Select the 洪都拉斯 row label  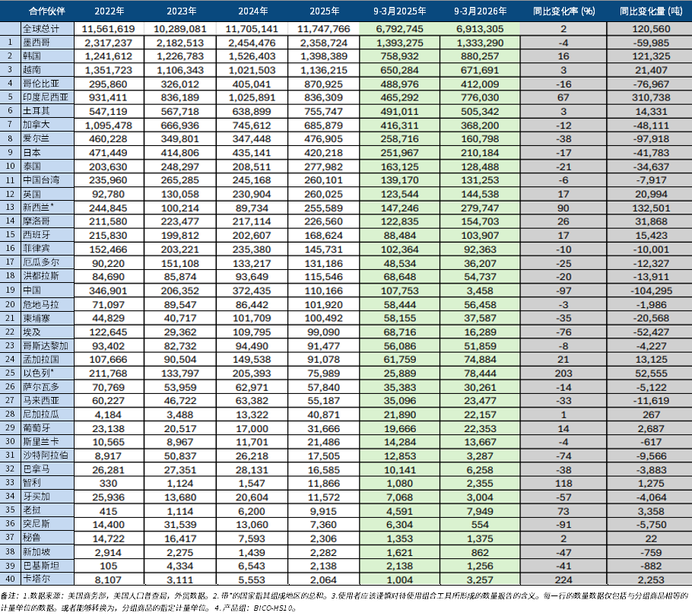[40, 276]
